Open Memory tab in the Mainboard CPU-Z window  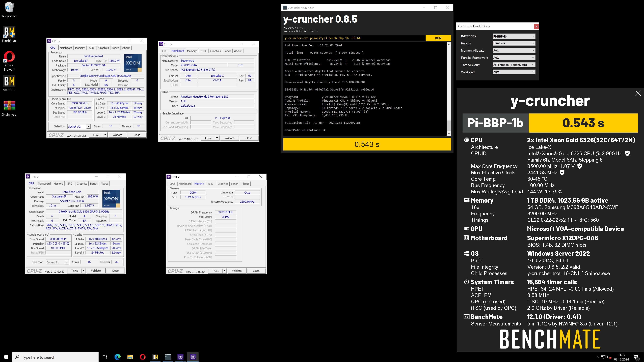[x=192, y=51]
